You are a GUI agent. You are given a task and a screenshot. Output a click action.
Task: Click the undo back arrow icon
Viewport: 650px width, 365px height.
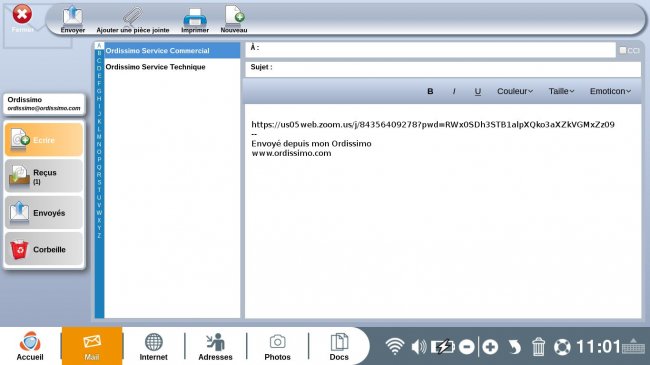pos(514,347)
